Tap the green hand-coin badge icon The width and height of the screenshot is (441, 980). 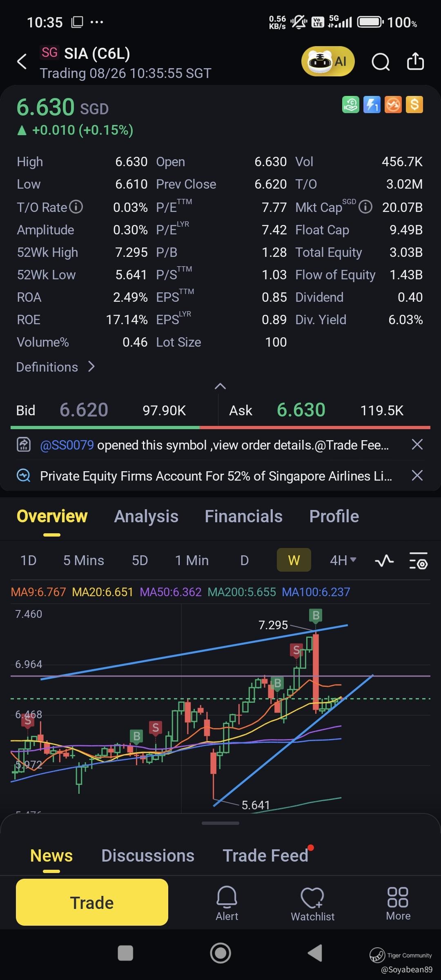pyautogui.click(x=350, y=105)
